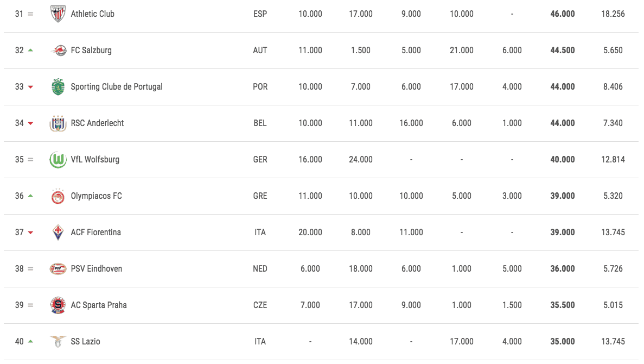The width and height of the screenshot is (644, 364).
Task: Click the PSV Eindhoven oval logo
Action: (58, 269)
